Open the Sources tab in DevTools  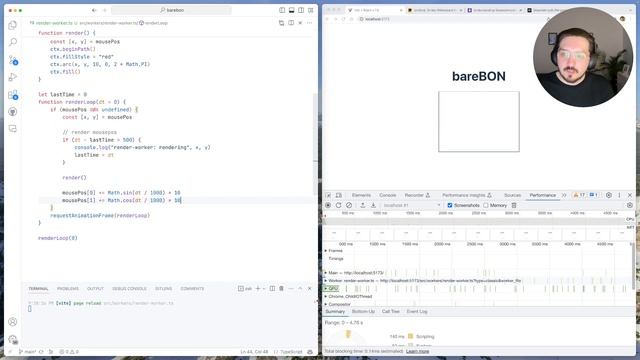point(512,195)
